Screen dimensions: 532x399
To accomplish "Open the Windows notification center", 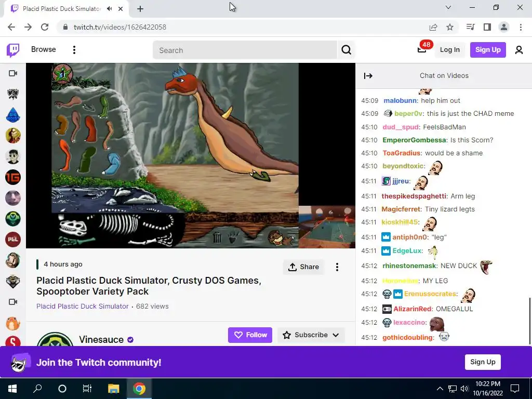I will tap(515, 389).
